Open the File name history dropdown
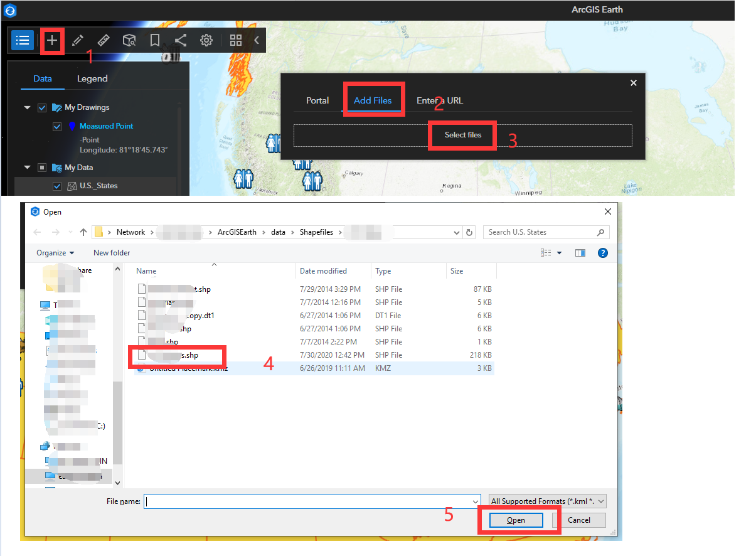 tap(476, 501)
